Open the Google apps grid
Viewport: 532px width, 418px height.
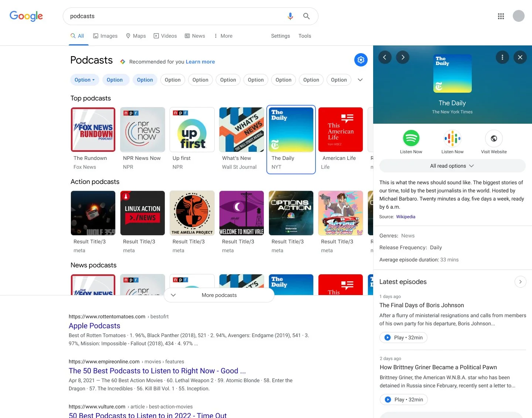point(501,16)
